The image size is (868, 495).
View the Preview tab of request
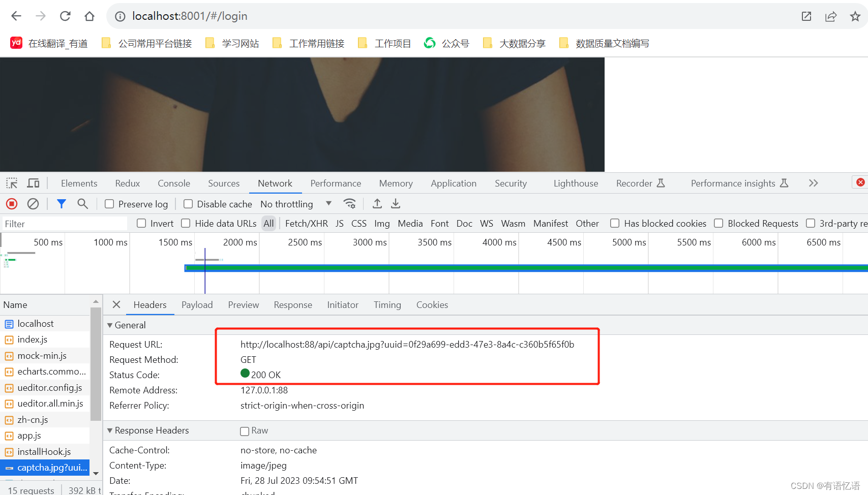(244, 304)
